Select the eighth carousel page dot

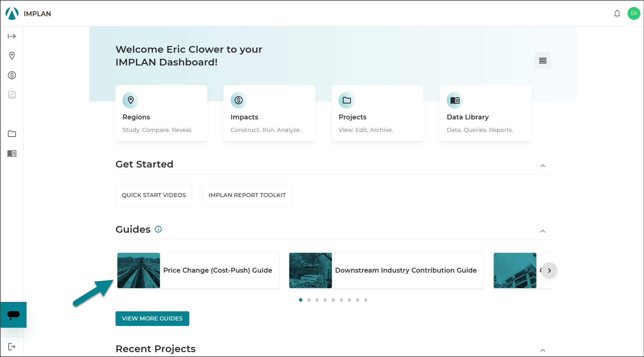(x=358, y=300)
